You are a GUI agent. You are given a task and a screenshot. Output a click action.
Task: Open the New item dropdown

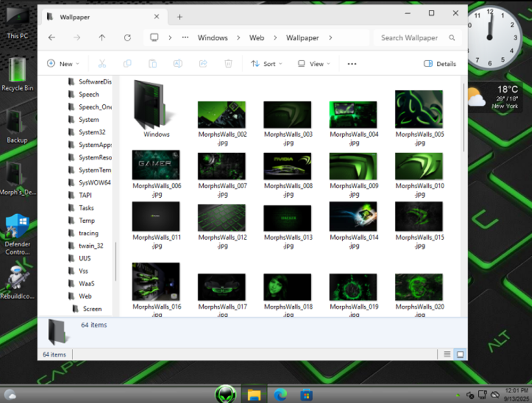63,64
